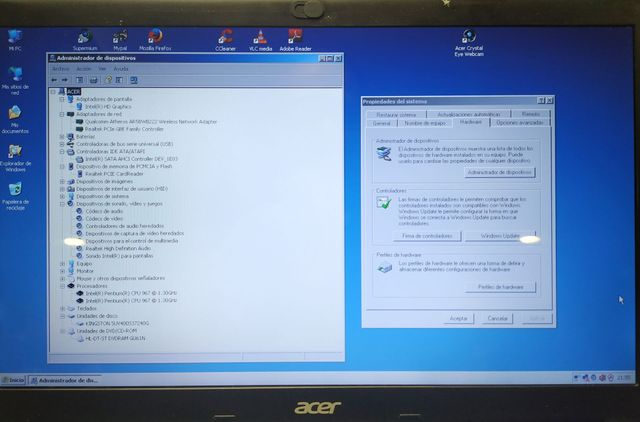This screenshot has width=640, height=422.
Task: Switch to Actualizaciones automáticas tab
Action: coord(469,114)
